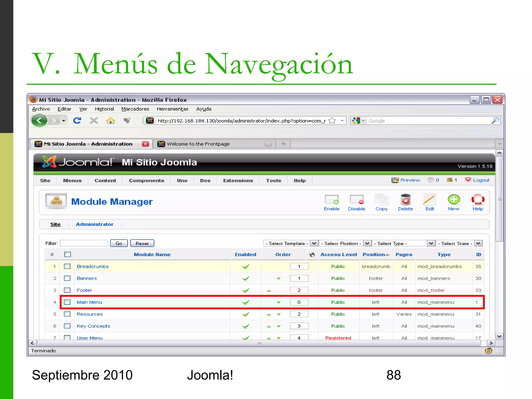Open the Select Template dropdown
The height and width of the screenshot is (399, 532).
coord(291,243)
